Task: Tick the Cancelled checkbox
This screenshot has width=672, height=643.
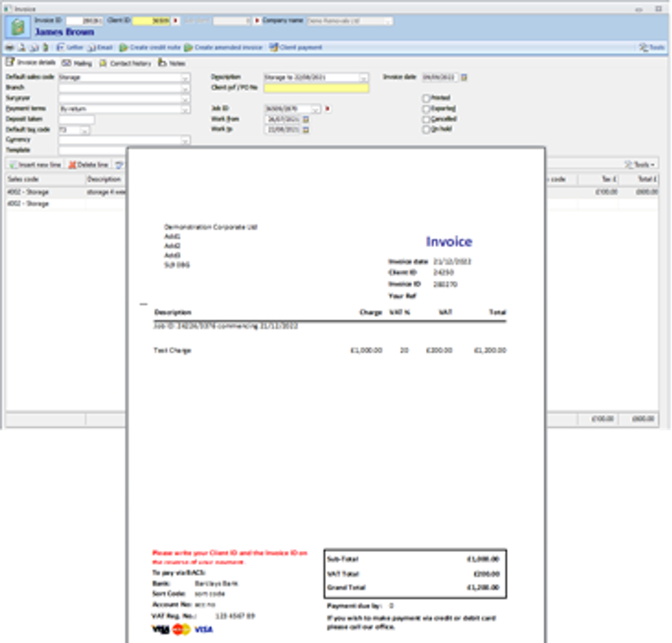Action: click(x=426, y=119)
